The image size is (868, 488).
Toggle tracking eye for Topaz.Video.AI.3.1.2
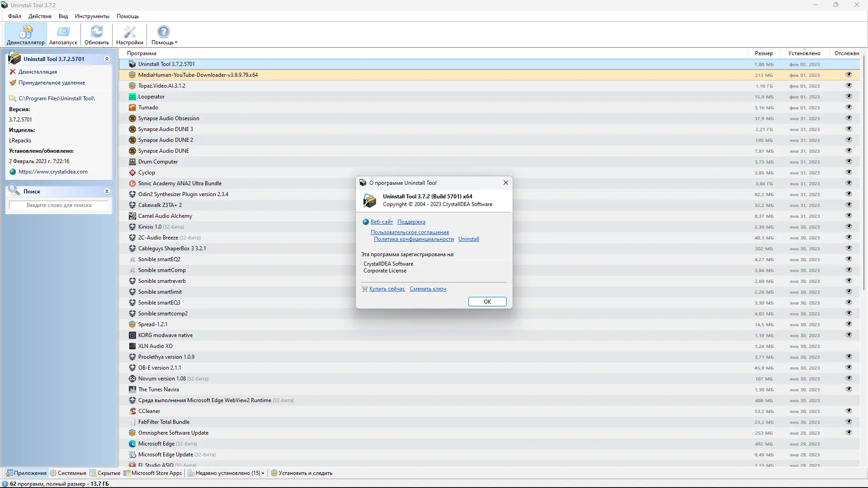[x=849, y=86]
